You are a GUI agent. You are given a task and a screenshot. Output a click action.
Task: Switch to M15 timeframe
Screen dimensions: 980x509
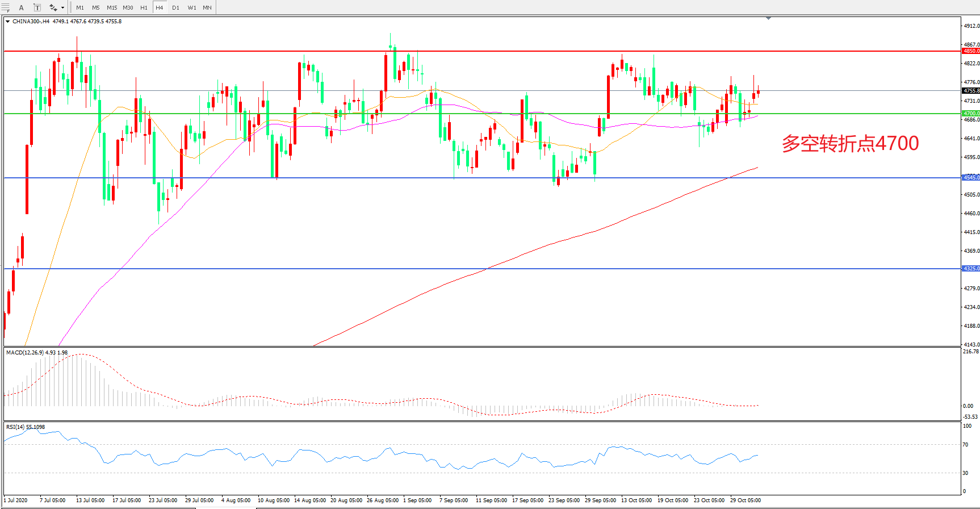112,7
